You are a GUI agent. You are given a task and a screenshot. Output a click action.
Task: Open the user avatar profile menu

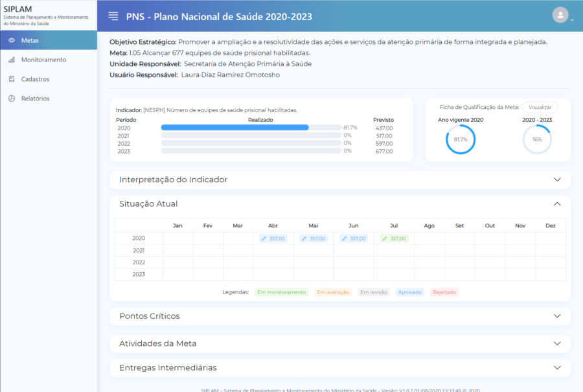coord(560,15)
